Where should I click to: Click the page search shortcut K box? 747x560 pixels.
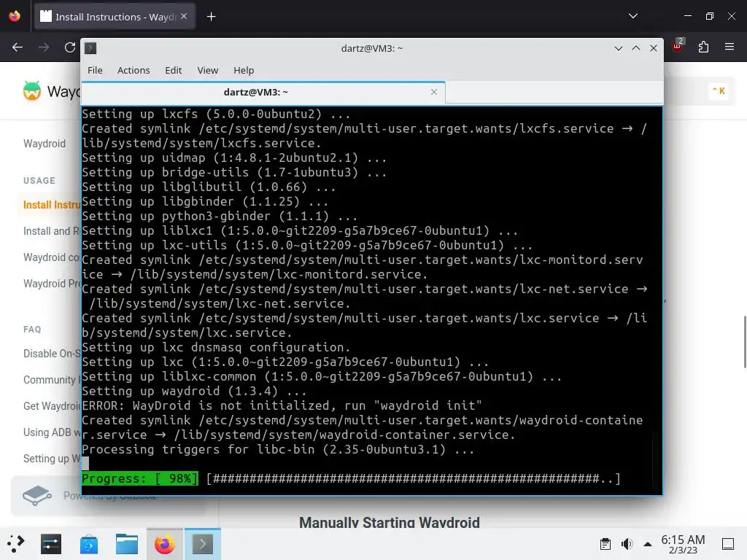[719, 90]
